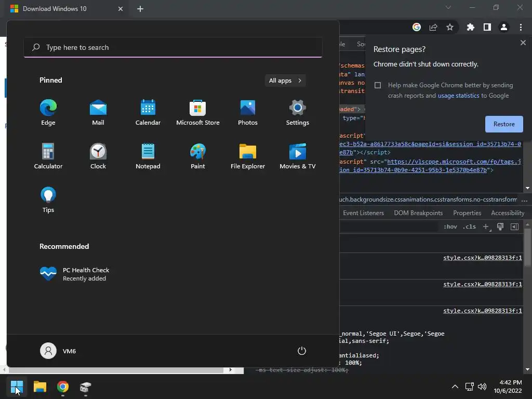This screenshot has width=532, height=399.
Task: Click the horizontal scrollbar right arrow
Action: point(230,370)
